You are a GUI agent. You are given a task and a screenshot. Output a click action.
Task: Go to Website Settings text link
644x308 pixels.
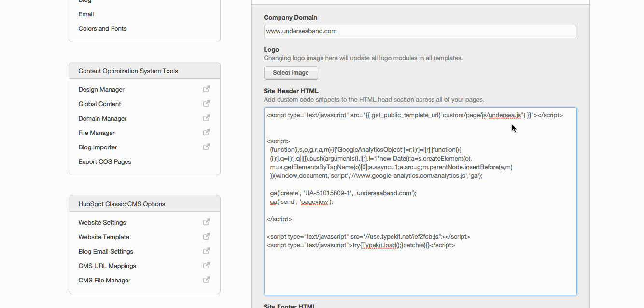pos(102,222)
